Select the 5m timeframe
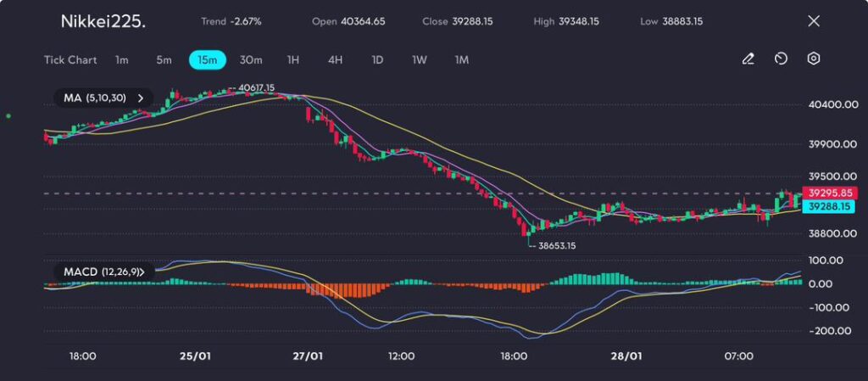The image size is (868, 381). [164, 59]
